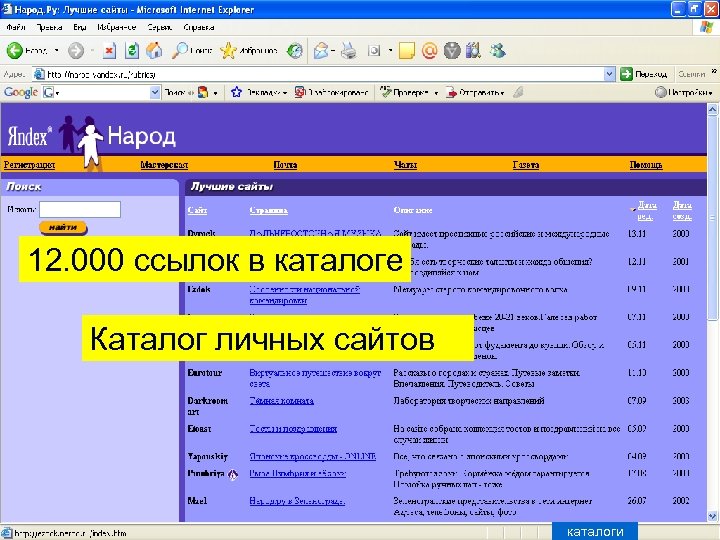Click Google toolbar spell Check (Проверка) icon
The width and height of the screenshot is (720, 540).
click(x=386, y=92)
